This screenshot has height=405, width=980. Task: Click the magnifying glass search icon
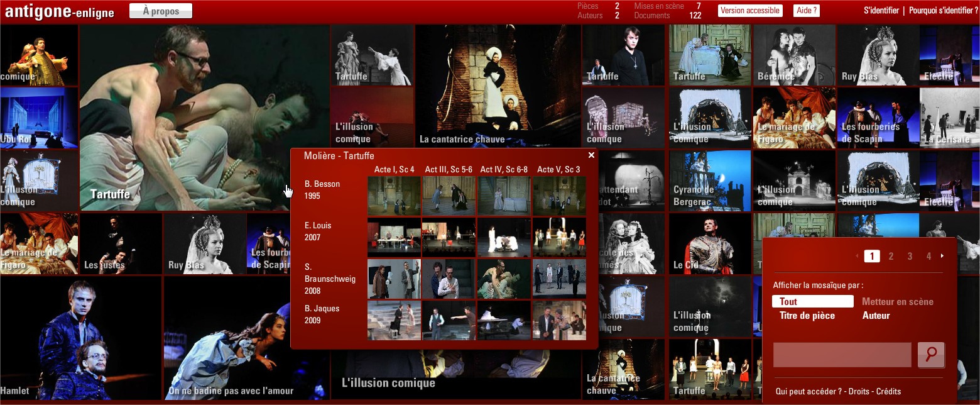click(x=931, y=355)
